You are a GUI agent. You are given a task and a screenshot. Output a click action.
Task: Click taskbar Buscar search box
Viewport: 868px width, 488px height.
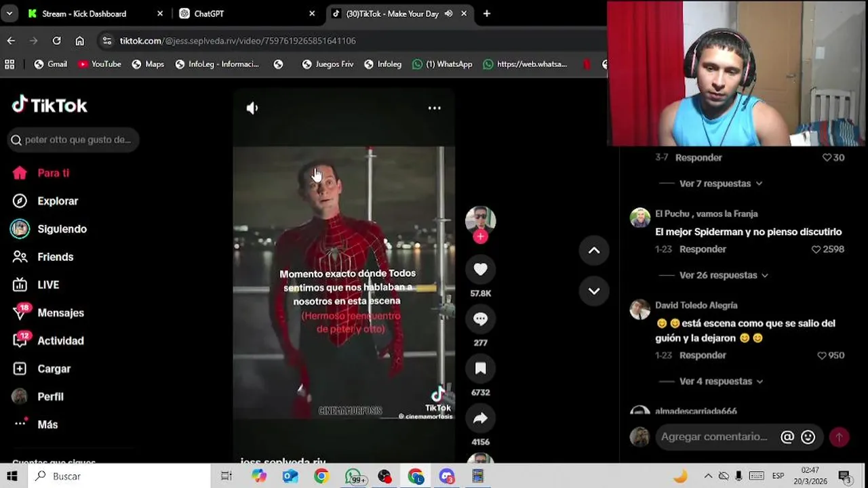pyautogui.click(x=119, y=476)
